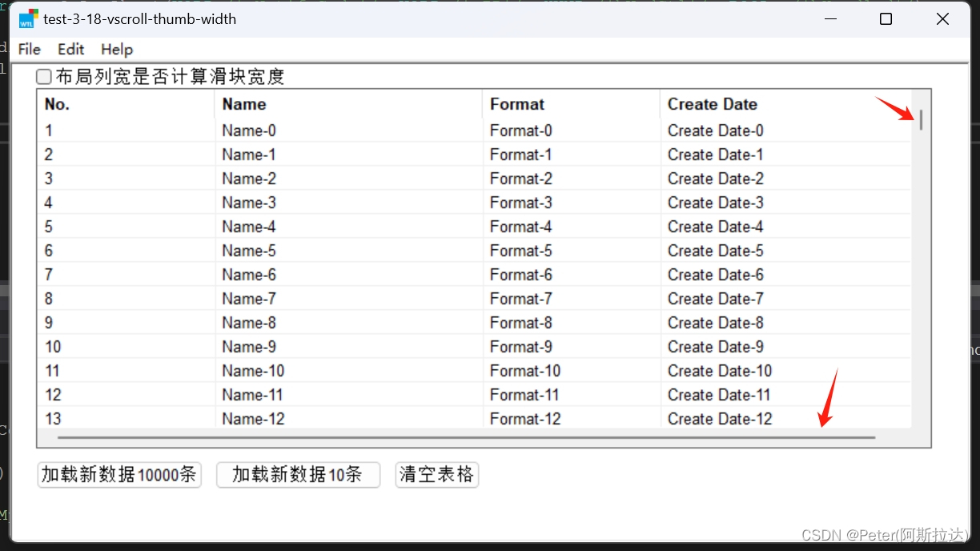Click row number 1 in No. column
This screenshot has height=551, width=980.
pyautogui.click(x=127, y=131)
